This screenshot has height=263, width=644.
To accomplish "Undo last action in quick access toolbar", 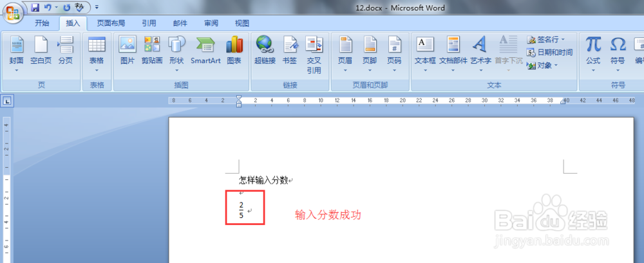I will click(x=48, y=7).
